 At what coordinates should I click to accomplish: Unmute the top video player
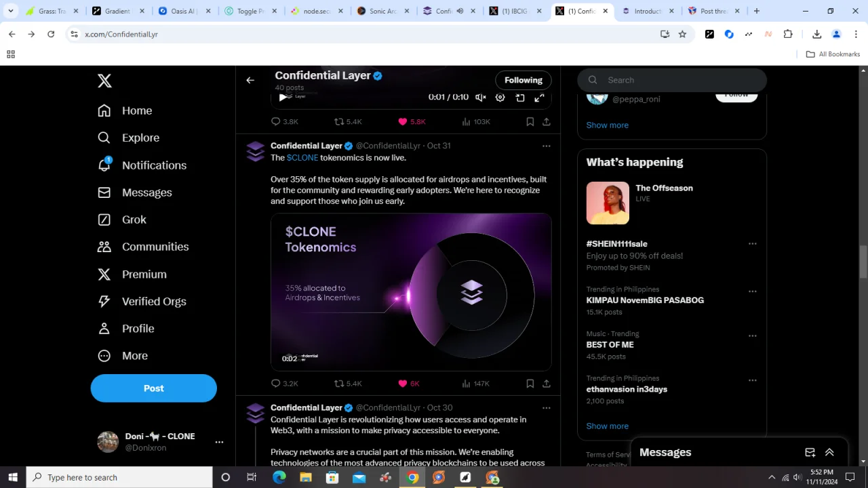481,98
